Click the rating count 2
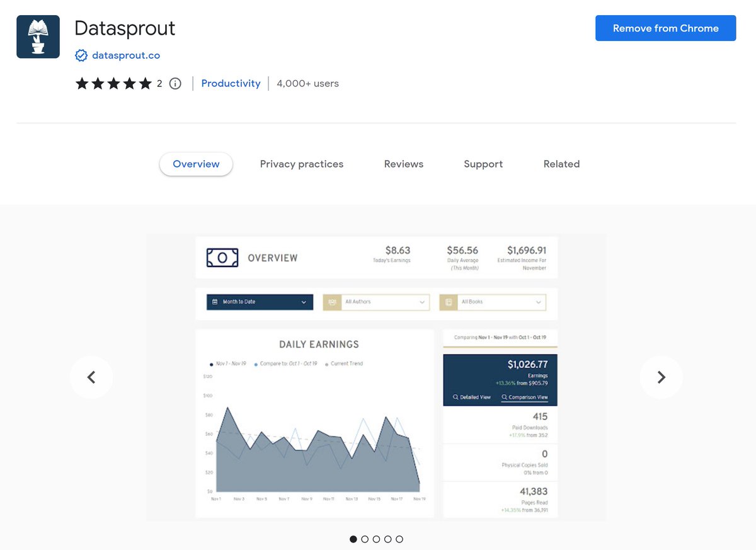This screenshot has width=756, height=550. (159, 83)
